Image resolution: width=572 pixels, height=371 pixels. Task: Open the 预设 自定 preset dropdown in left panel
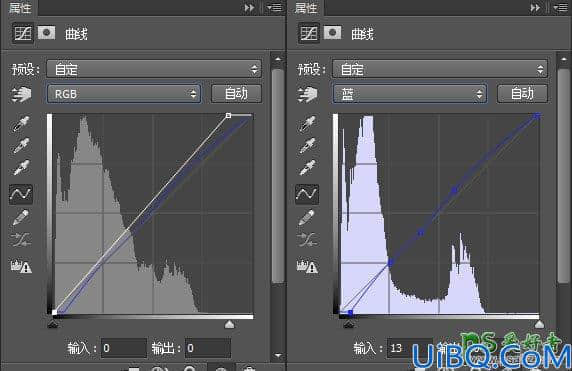154,69
